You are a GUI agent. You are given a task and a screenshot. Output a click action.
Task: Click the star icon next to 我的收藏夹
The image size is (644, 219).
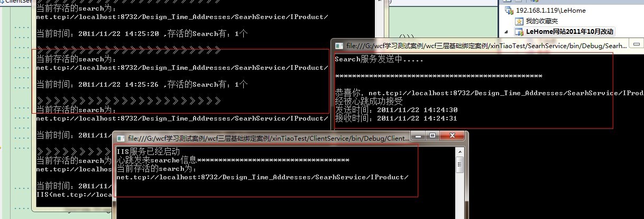[x=519, y=21]
